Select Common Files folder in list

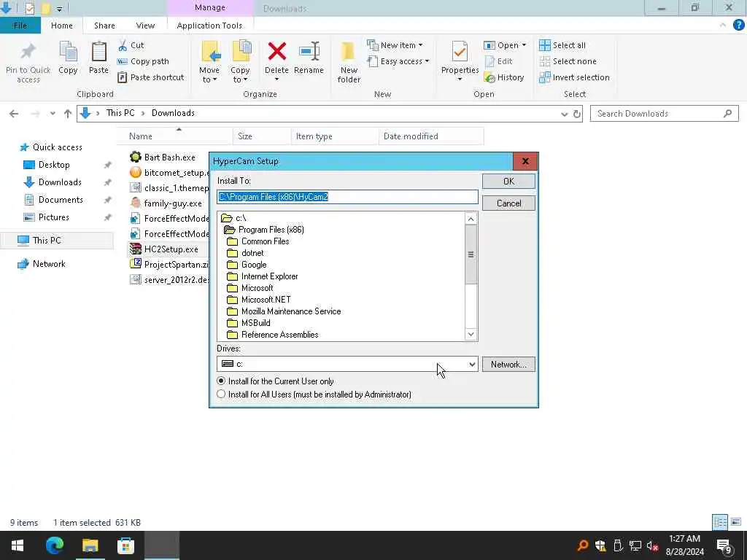tap(258, 241)
